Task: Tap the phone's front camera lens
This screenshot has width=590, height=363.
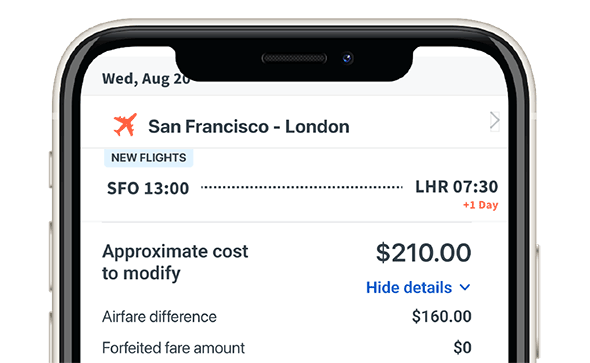Action: click(x=347, y=58)
